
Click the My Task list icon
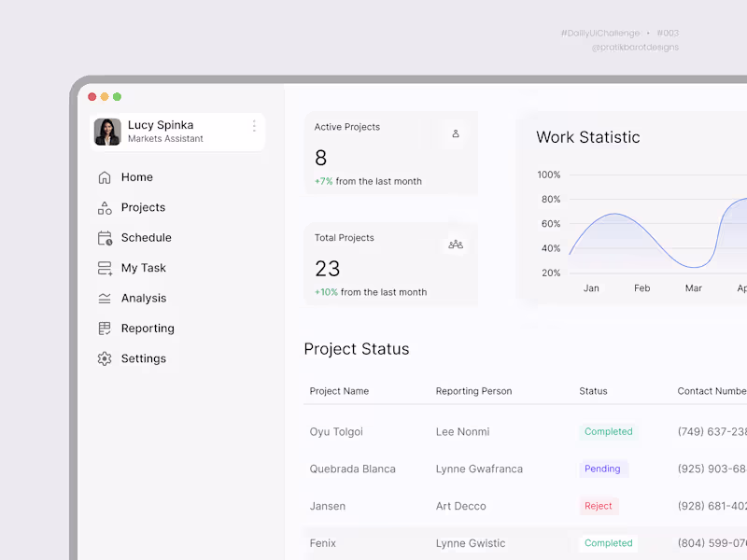104,268
